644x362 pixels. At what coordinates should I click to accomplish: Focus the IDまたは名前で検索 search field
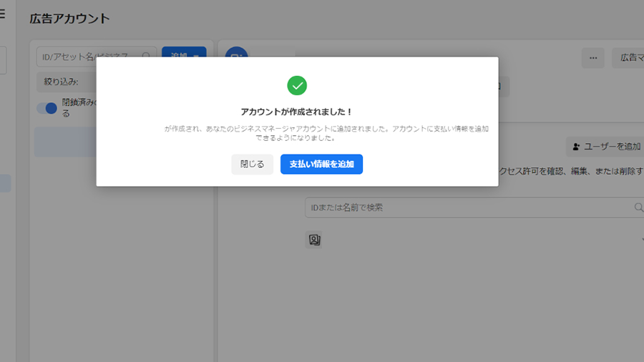[x=474, y=207]
